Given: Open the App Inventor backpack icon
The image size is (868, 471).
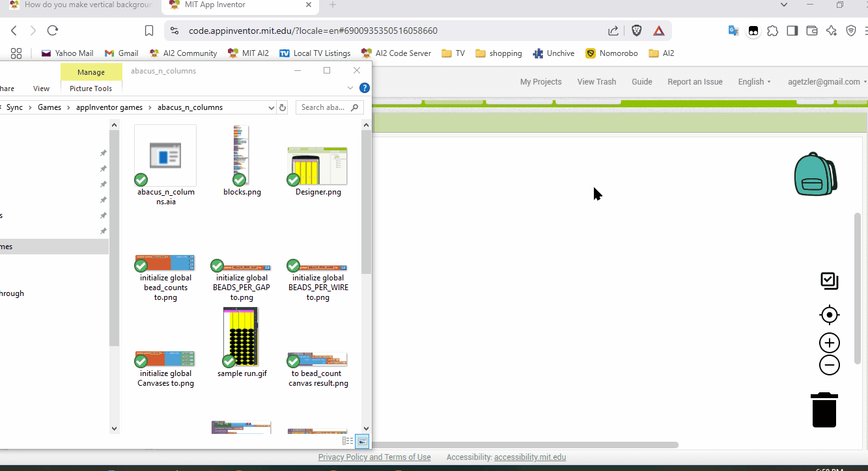Looking at the screenshot, I should coord(815,174).
